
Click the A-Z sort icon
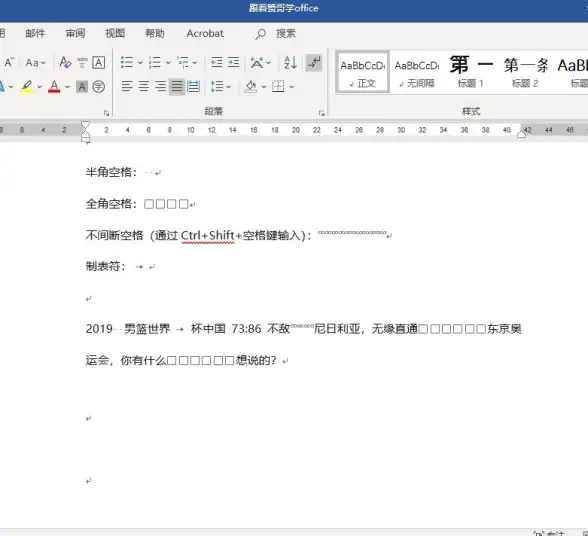pos(291,63)
